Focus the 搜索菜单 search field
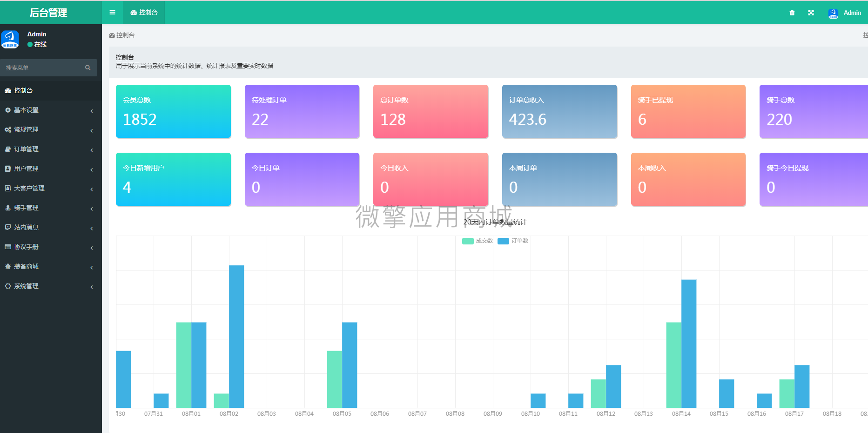This screenshot has height=433, width=868. (48, 68)
